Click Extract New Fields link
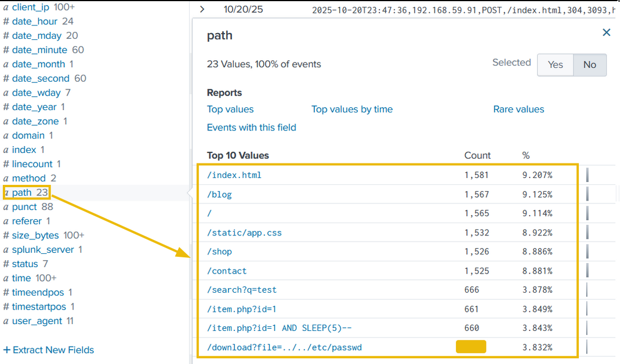 (49, 350)
